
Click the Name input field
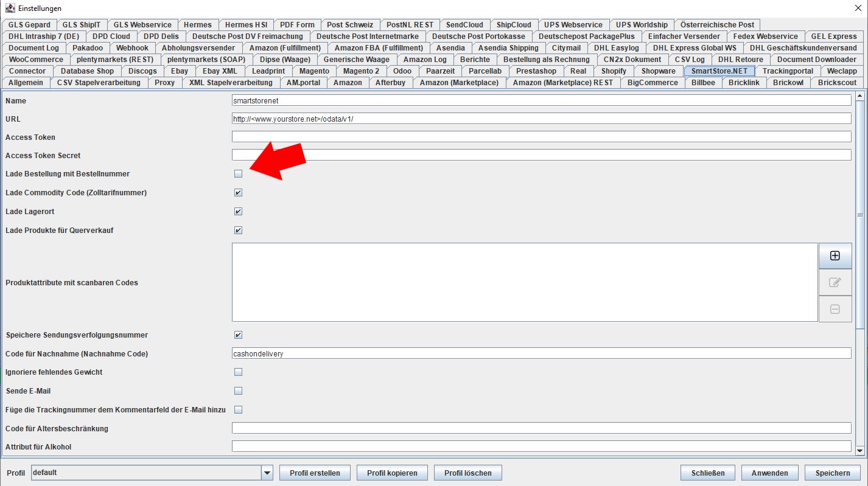click(x=541, y=101)
